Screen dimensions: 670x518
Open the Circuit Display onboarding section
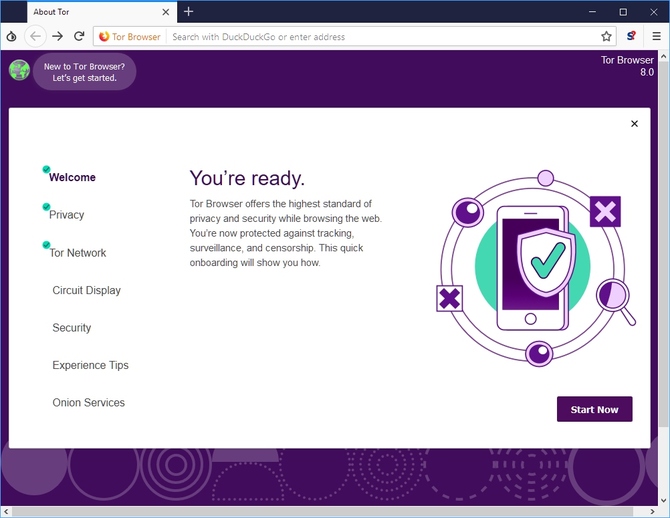point(86,290)
